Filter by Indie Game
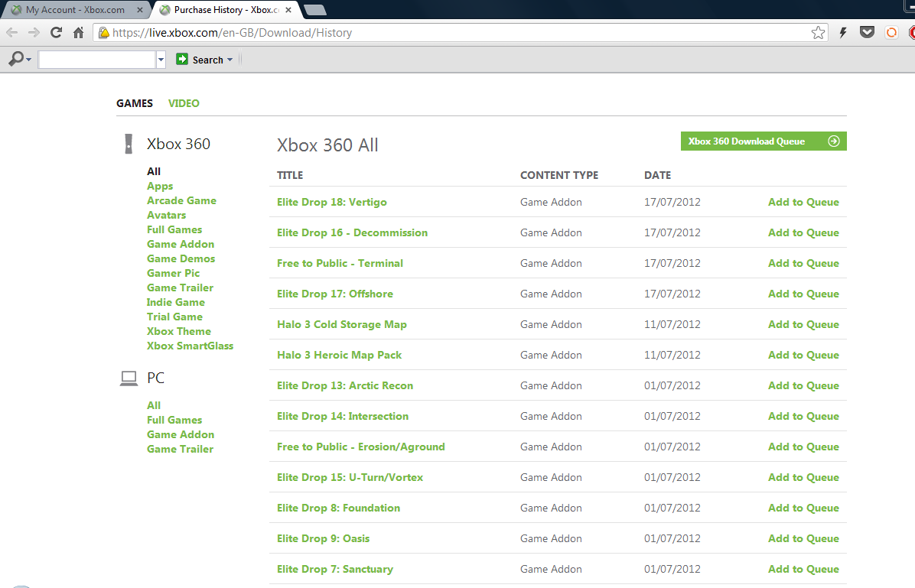This screenshot has height=588, width=915. point(176,302)
